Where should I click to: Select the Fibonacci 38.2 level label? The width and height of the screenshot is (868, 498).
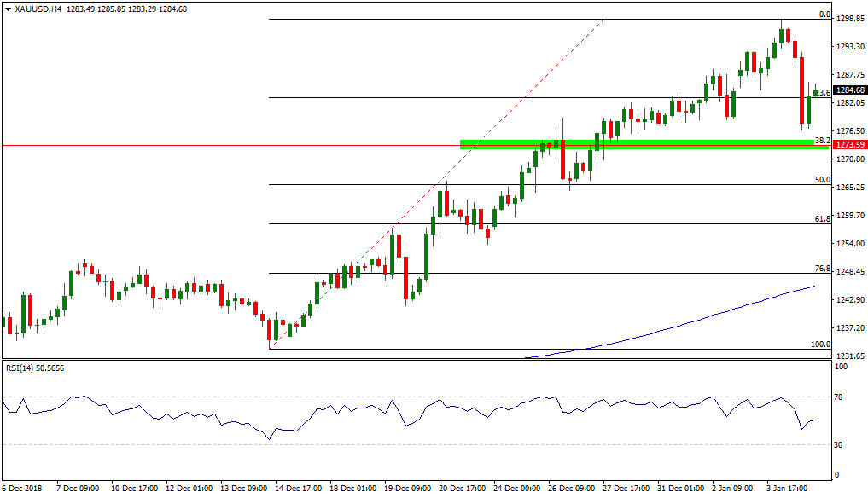(x=823, y=140)
